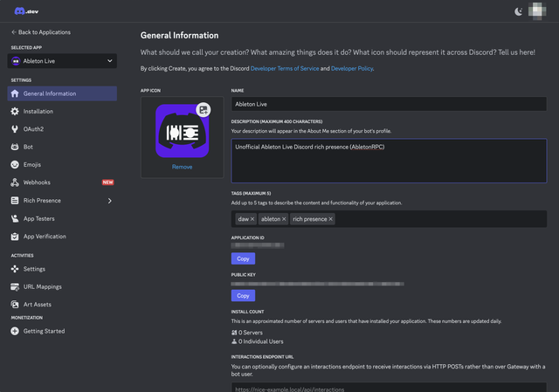Click the 0 Servers icon
Viewport: 559px width, 392px height.
(x=234, y=333)
